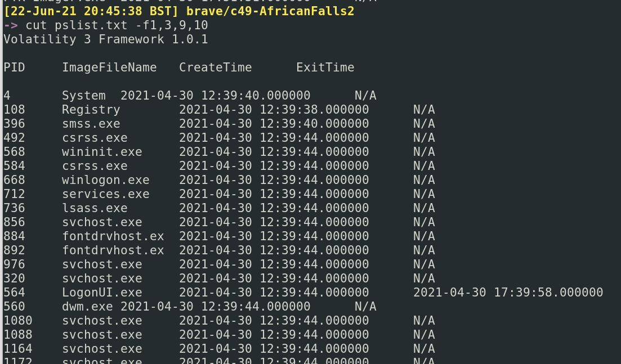Click the services.exe process name

coord(105,194)
